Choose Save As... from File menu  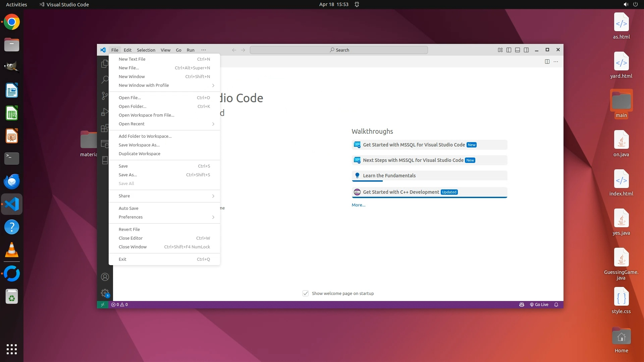point(128,175)
